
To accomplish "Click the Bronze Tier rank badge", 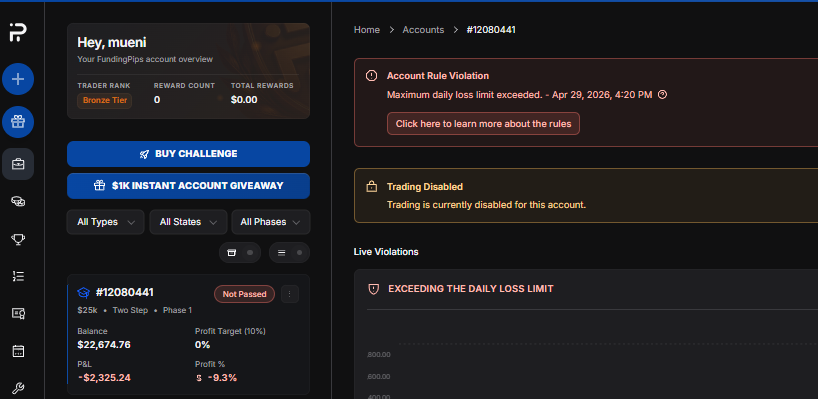I will point(104,101).
